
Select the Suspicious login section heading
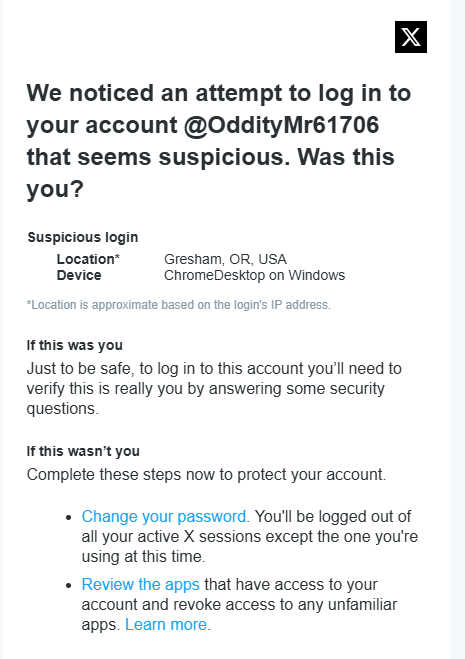coord(83,237)
